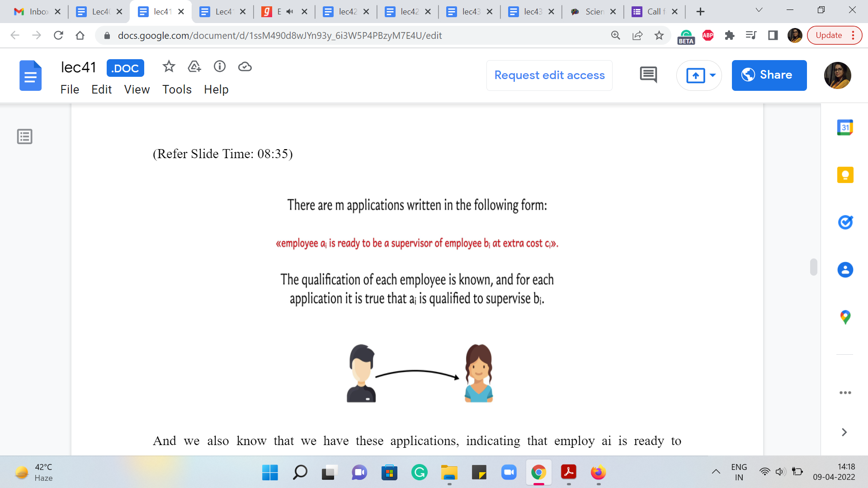Viewport: 868px width, 488px height.
Task: Click the document vertical scrollbar thumb
Action: pyautogui.click(x=814, y=267)
